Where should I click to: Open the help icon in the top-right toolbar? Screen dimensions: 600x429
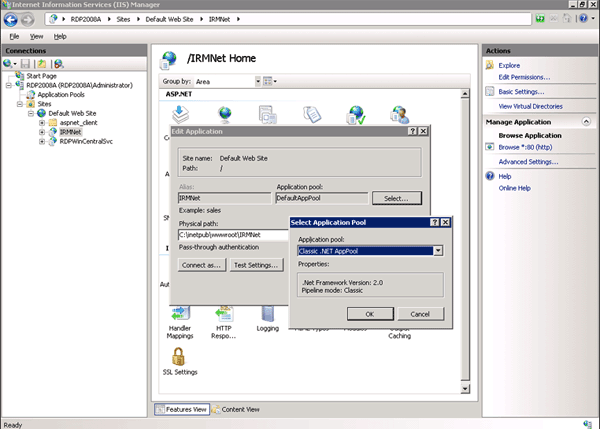583,18
